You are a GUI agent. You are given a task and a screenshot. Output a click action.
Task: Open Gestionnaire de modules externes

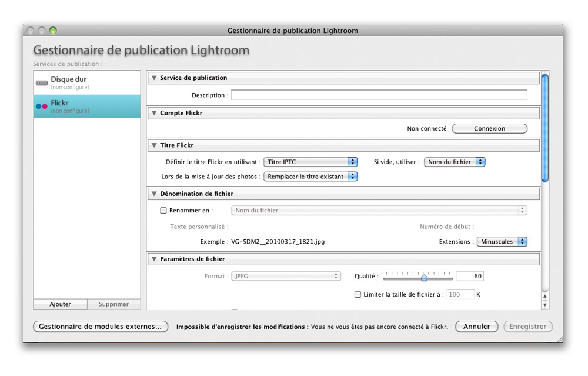[101, 327]
